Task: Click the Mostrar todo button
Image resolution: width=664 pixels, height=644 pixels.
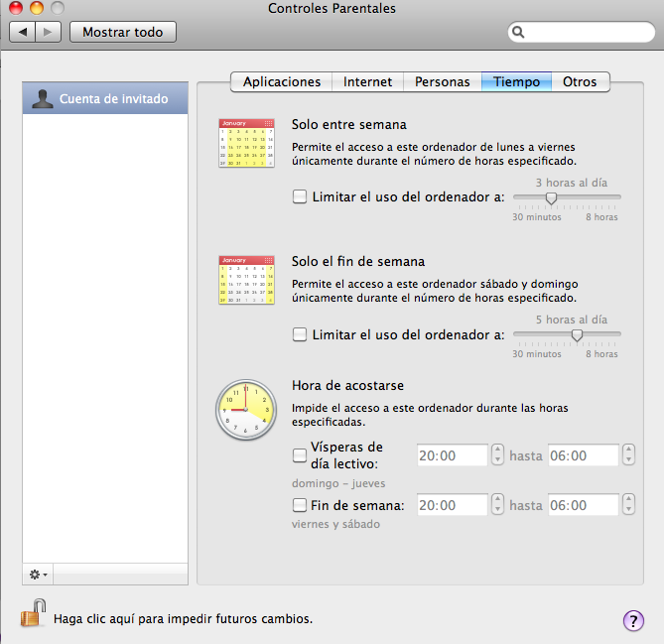Action: click(x=122, y=32)
